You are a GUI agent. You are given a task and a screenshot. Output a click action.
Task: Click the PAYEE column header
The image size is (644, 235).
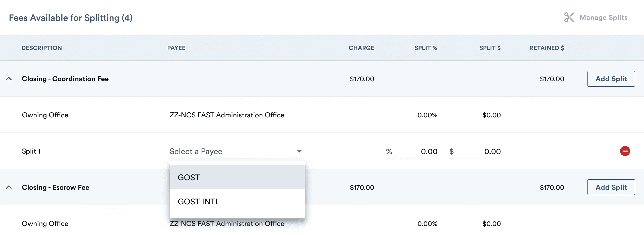tap(176, 48)
